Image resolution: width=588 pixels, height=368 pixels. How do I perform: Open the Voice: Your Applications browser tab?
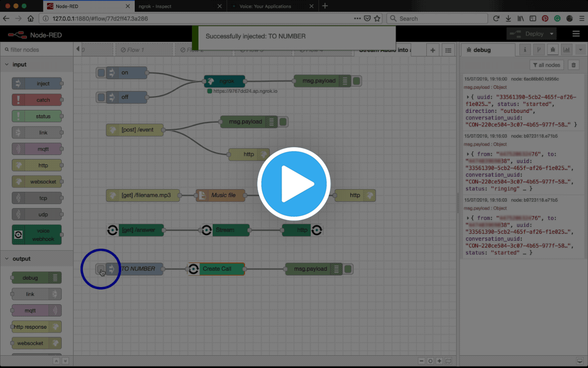pyautogui.click(x=272, y=6)
